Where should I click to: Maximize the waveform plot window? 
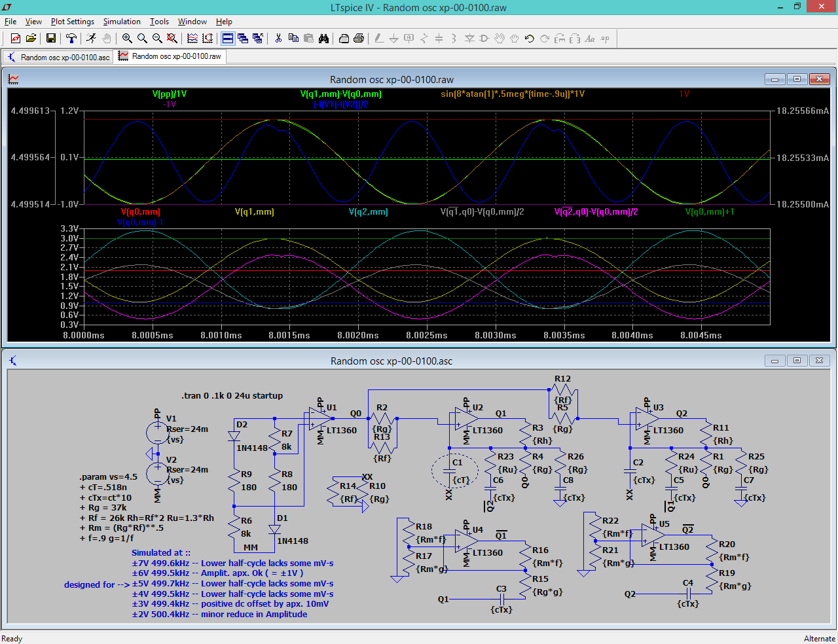click(797, 79)
